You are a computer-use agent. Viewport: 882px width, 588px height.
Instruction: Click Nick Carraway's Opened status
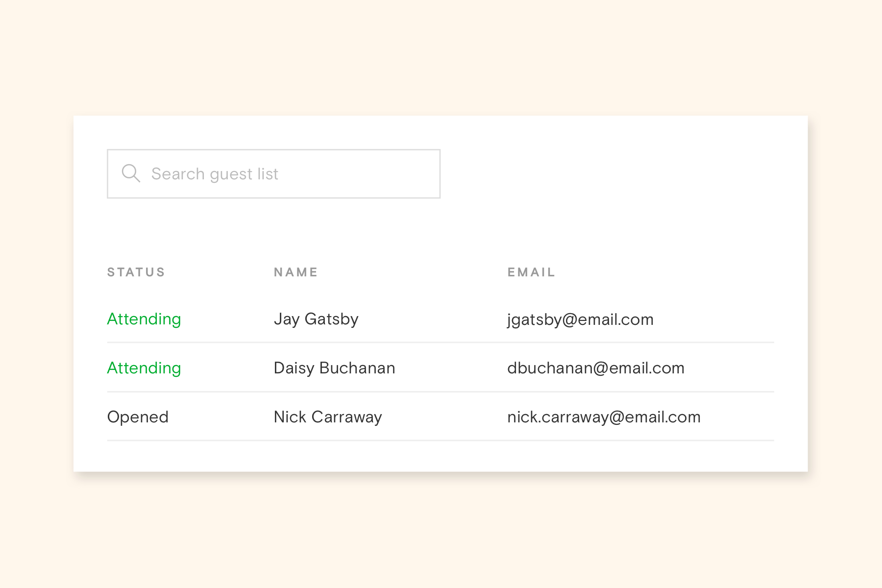click(x=138, y=417)
